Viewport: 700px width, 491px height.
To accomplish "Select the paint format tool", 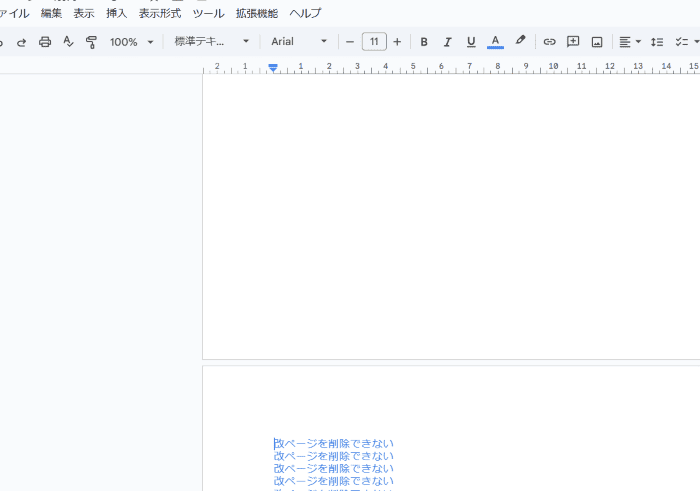I will pos(91,42).
